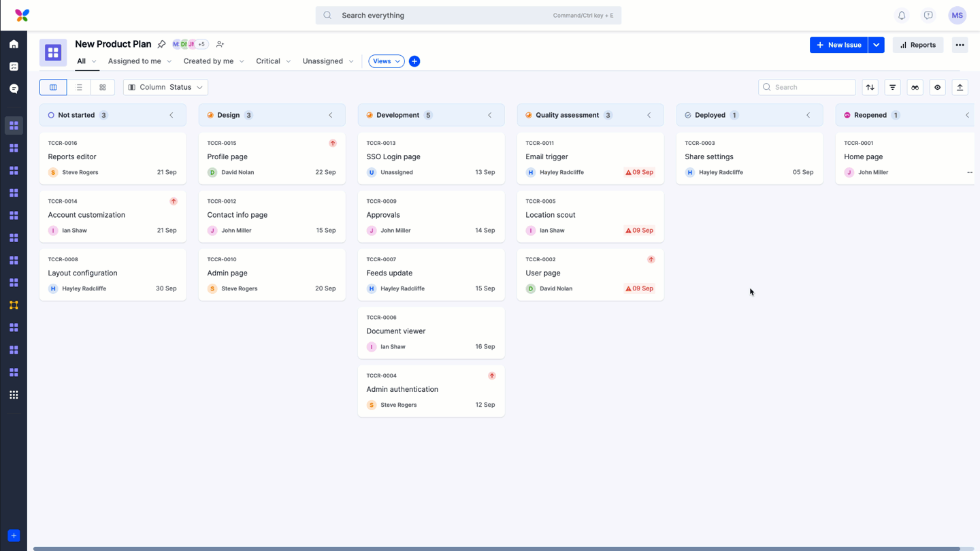Open the workflow diagram icon in sidebar

pos(14,305)
